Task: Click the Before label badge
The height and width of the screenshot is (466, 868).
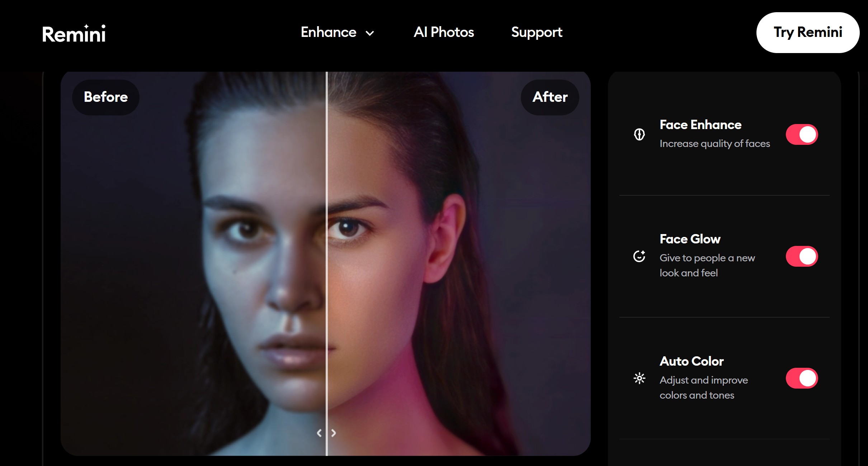Action: pos(106,97)
